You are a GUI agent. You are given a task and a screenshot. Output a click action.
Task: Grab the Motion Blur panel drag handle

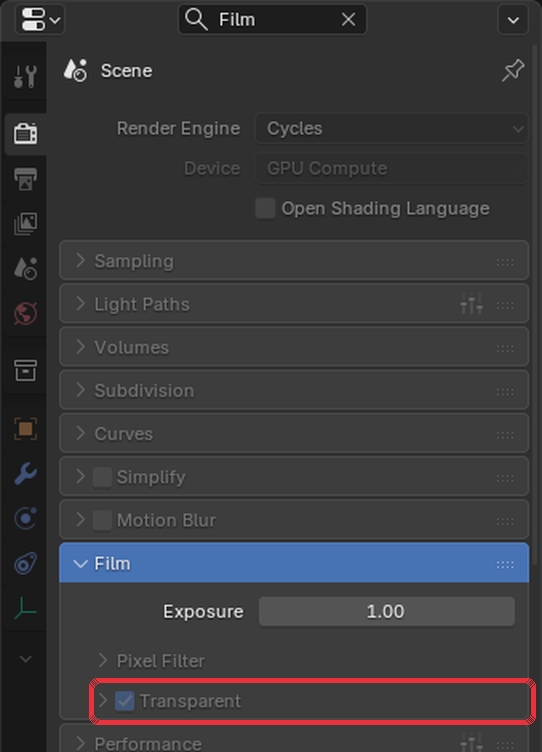pos(505,521)
